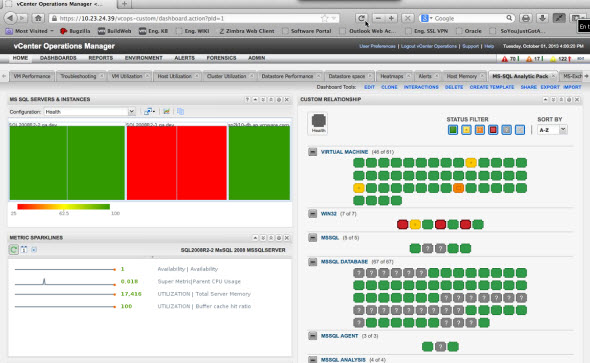This screenshot has width=590, height=363.
Task: Click the orange immediate alerts count icon
Action: coord(529,59)
